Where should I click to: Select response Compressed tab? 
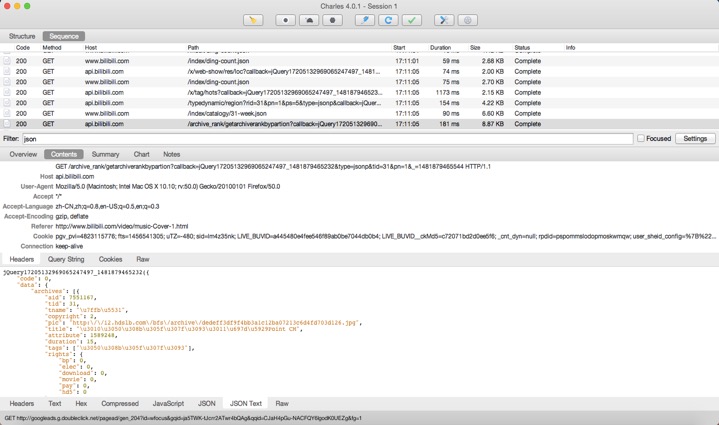coord(120,403)
